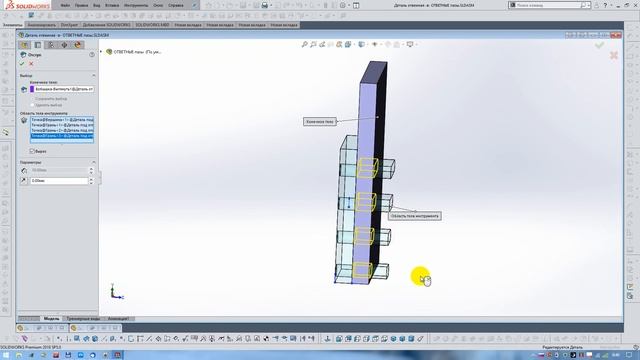Click the Zoom to Area icon
Viewport: 640px width, 360px height.
coord(313,44)
